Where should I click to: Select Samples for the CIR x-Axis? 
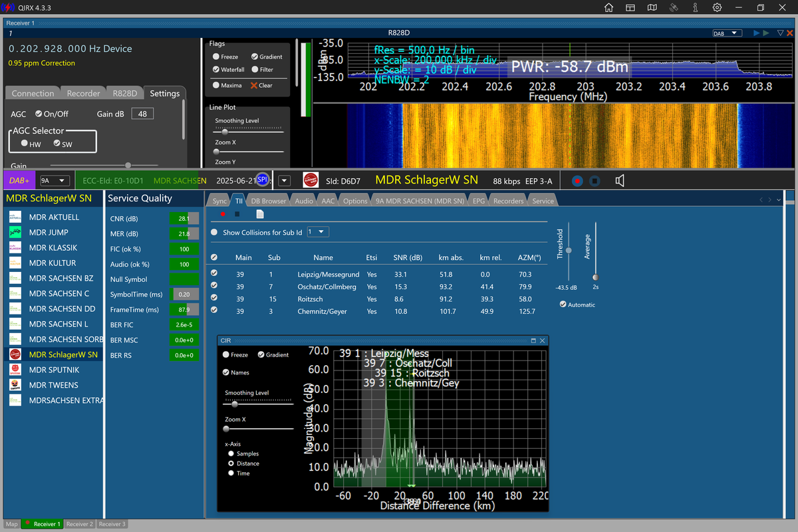231,454
